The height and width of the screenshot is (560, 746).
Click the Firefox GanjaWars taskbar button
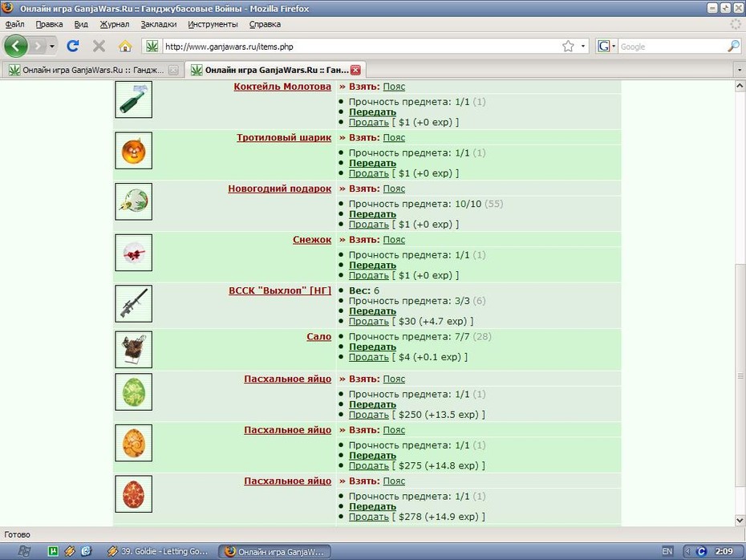274,551
